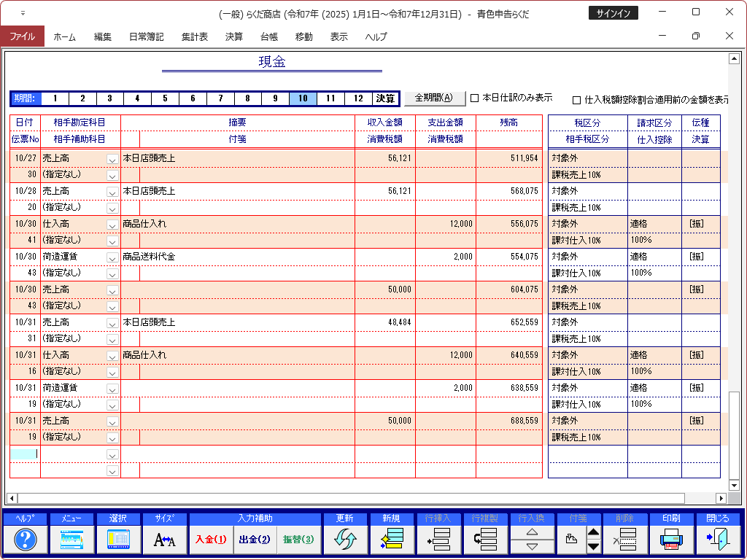This screenshot has width=747, height=560.
Task: Click the 閉じる door icon
Action: [x=717, y=540]
